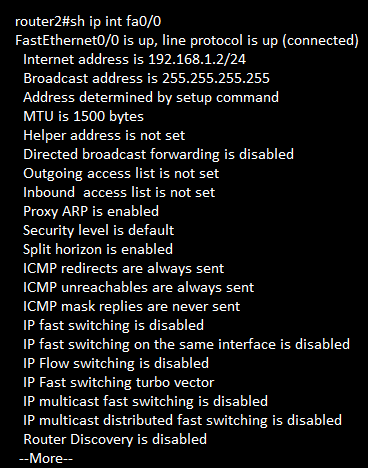Click the IP Flow switching is disabled line
Viewport: 368px width, 468px height.
(x=116, y=364)
